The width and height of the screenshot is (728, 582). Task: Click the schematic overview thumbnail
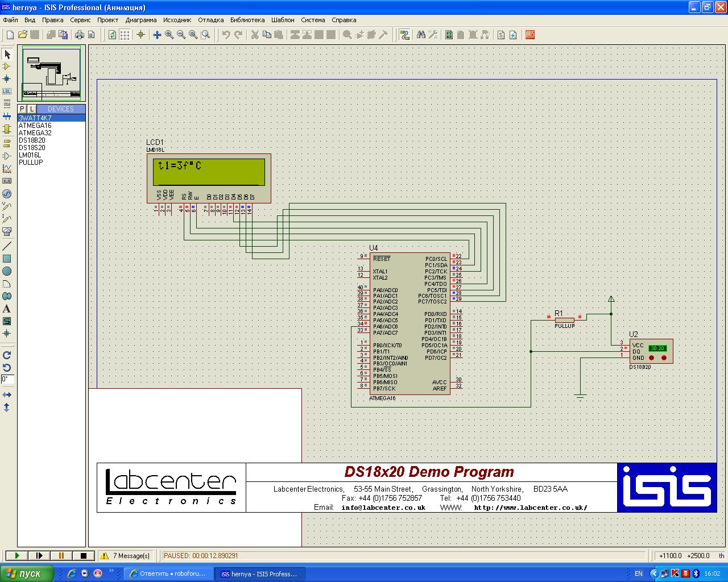click(x=51, y=73)
